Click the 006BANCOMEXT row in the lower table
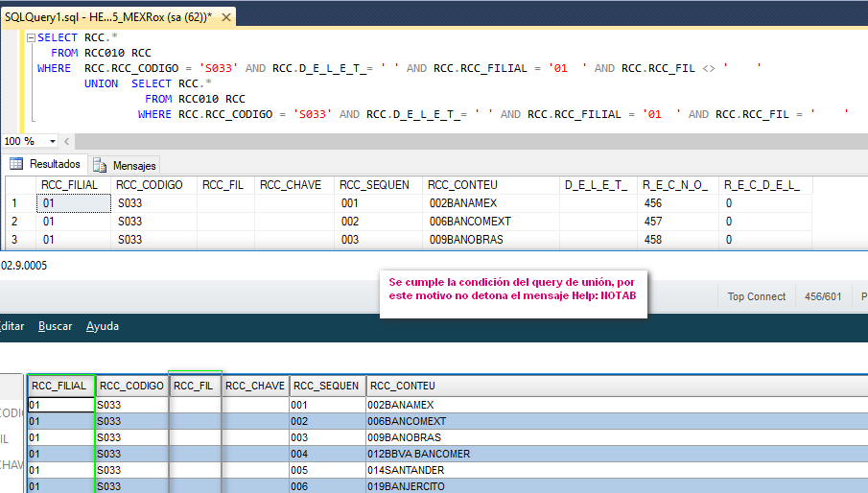This screenshot has width=868, height=493. [x=447, y=421]
